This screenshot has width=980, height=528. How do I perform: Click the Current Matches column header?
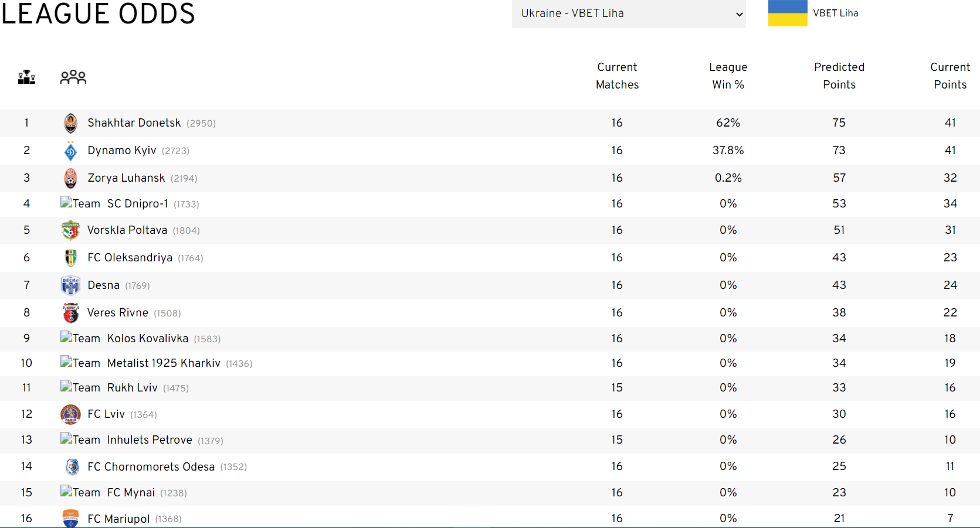[617, 76]
